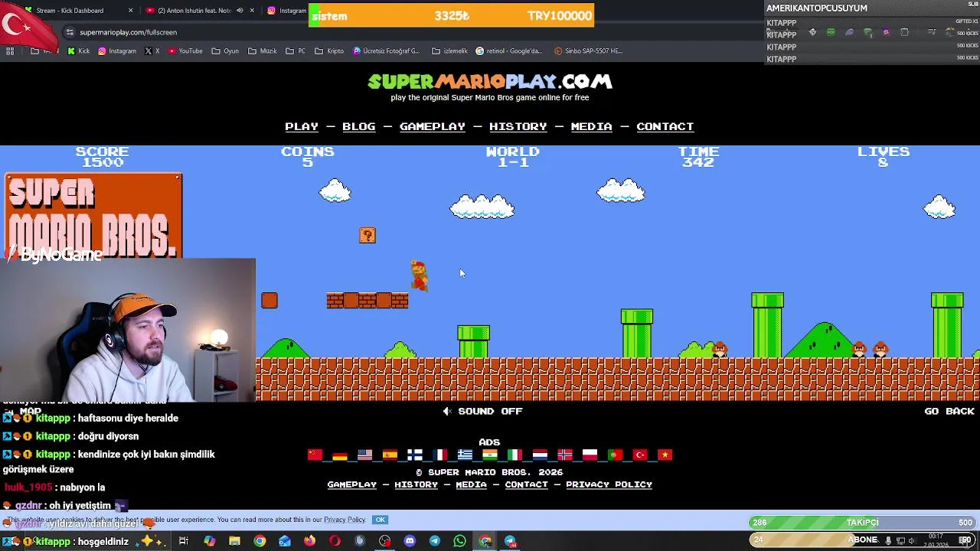
Task: Choose the France flag language icon
Action: click(439, 455)
